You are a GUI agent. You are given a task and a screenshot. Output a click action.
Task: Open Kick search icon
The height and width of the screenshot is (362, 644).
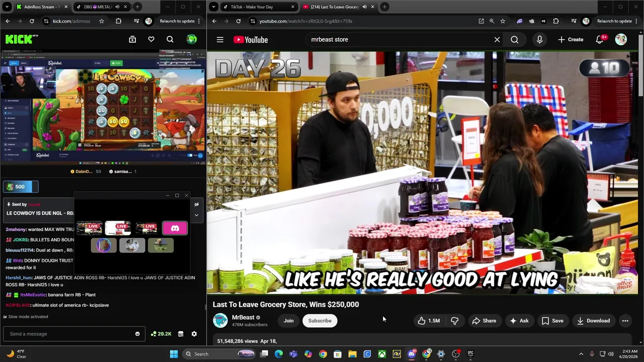pyautogui.click(x=170, y=39)
